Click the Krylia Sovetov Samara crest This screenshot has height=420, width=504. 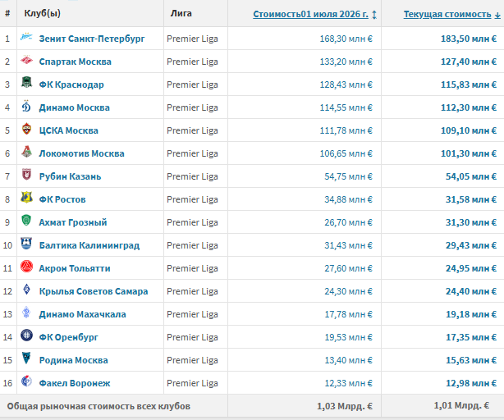click(26, 290)
